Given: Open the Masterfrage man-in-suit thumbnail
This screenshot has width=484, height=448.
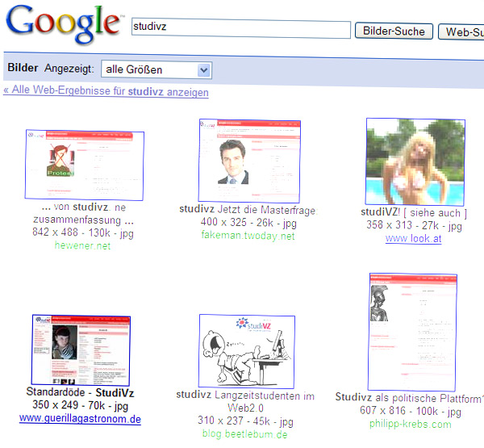Looking at the screenshot, I should (249, 160).
